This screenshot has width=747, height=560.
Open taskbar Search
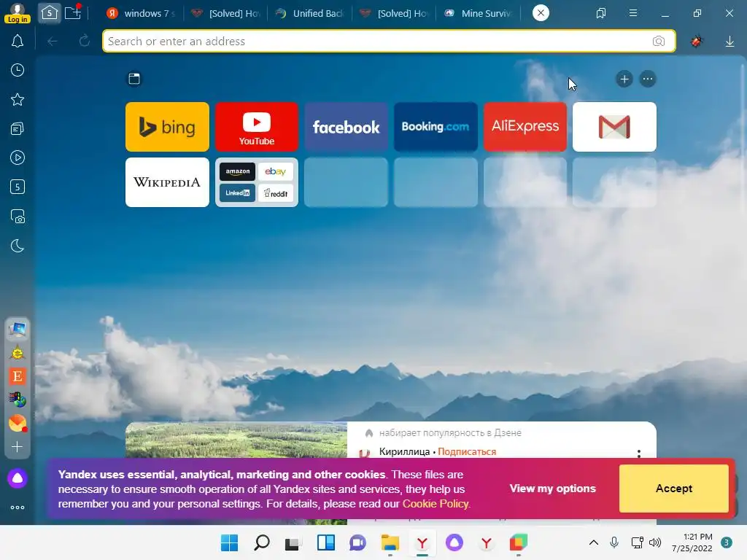point(262,542)
